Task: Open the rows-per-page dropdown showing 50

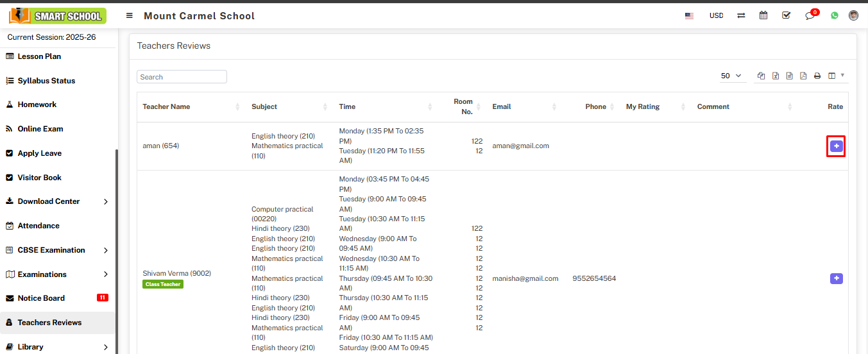Action: [x=731, y=76]
